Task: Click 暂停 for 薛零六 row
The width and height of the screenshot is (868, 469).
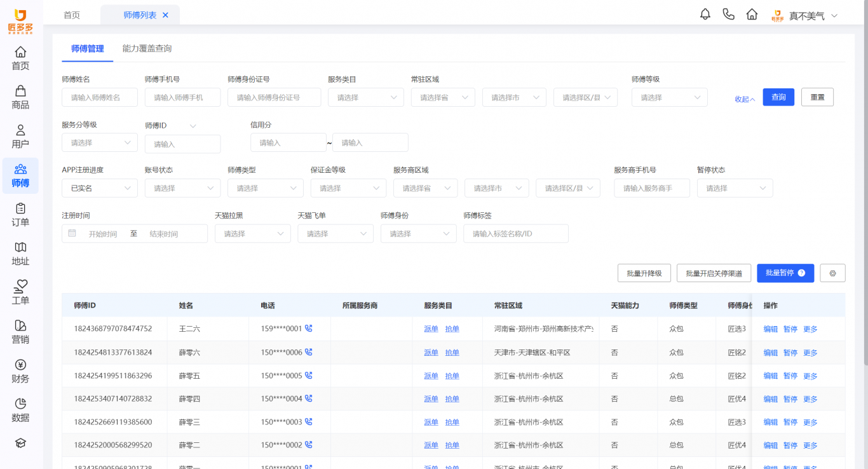Action: pos(790,353)
